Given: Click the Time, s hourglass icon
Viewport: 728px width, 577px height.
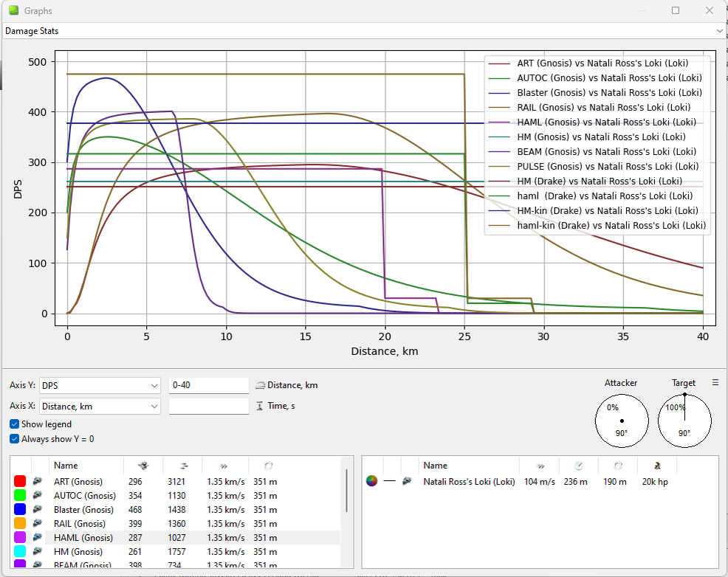Looking at the screenshot, I should [260, 406].
